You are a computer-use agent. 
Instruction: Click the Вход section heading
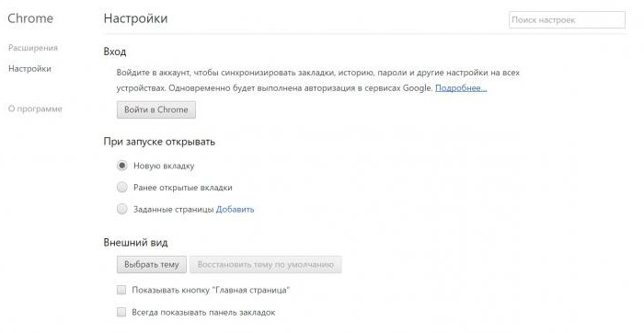(x=115, y=52)
